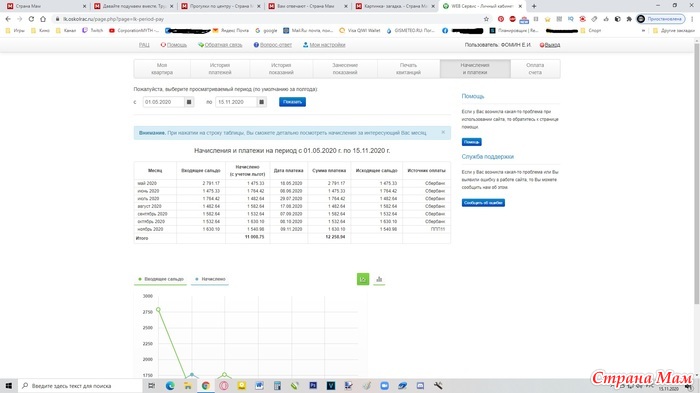The height and width of the screenshot is (393, 700).
Task: Open Спорт bookmarks folder
Action: point(591,30)
